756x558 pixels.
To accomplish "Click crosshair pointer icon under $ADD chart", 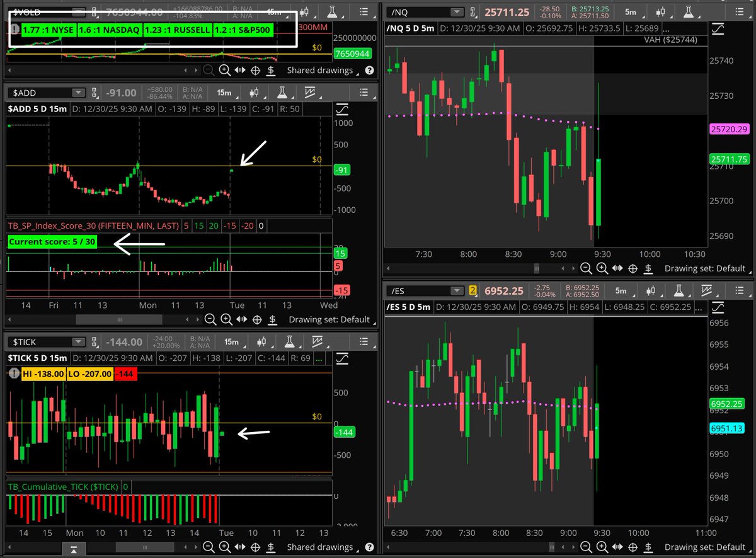I will (x=257, y=319).
